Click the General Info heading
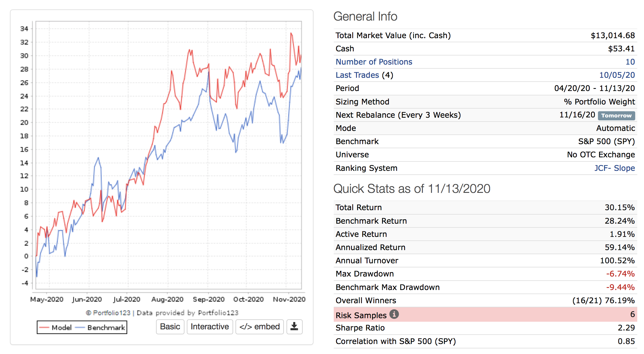Image resolution: width=644 pixels, height=354 pixels. click(365, 16)
